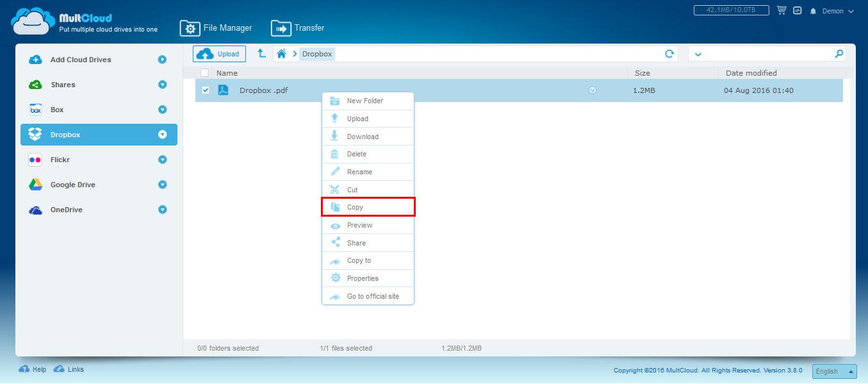Screen dimensions: 868x384
Task: Click the Dropbox breadcrumb
Action: (317, 54)
